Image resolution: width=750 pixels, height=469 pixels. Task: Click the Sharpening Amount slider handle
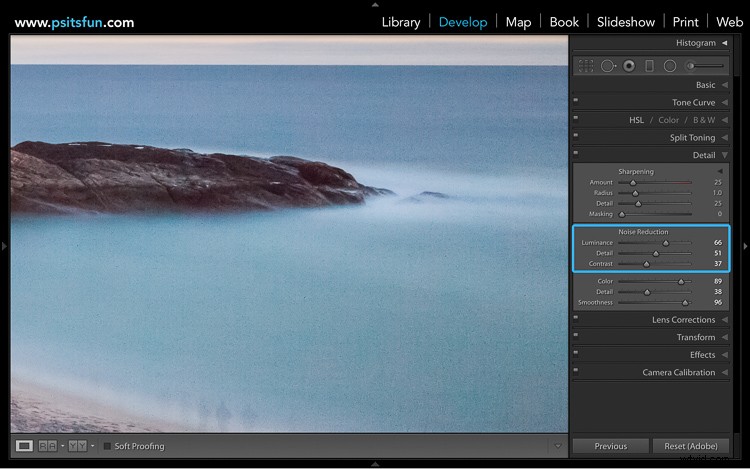[x=633, y=183]
